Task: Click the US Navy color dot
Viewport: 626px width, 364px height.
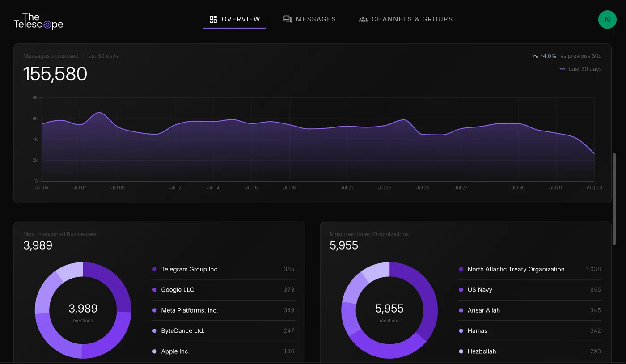Action: pyautogui.click(x=461, y=290)
